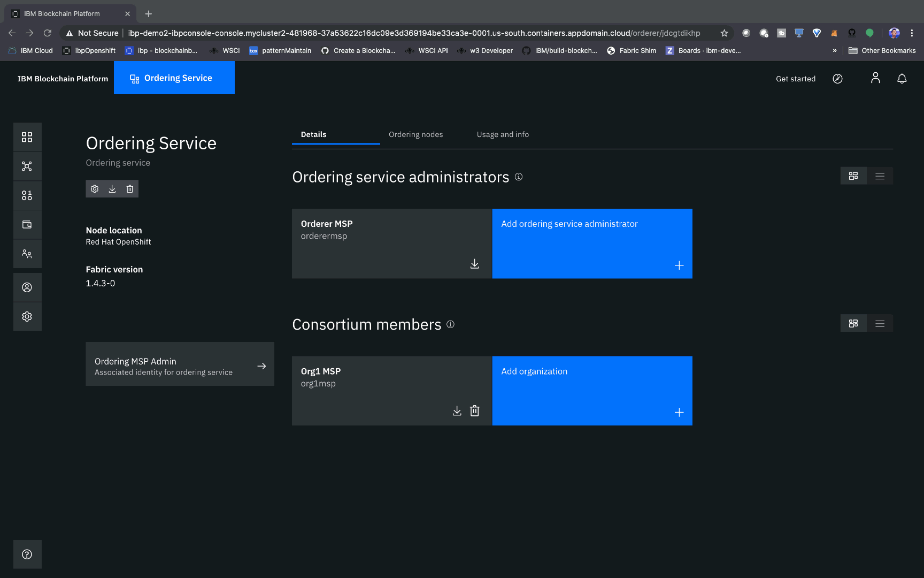Click info icon beside Ordering service administrators

point(519,177)
